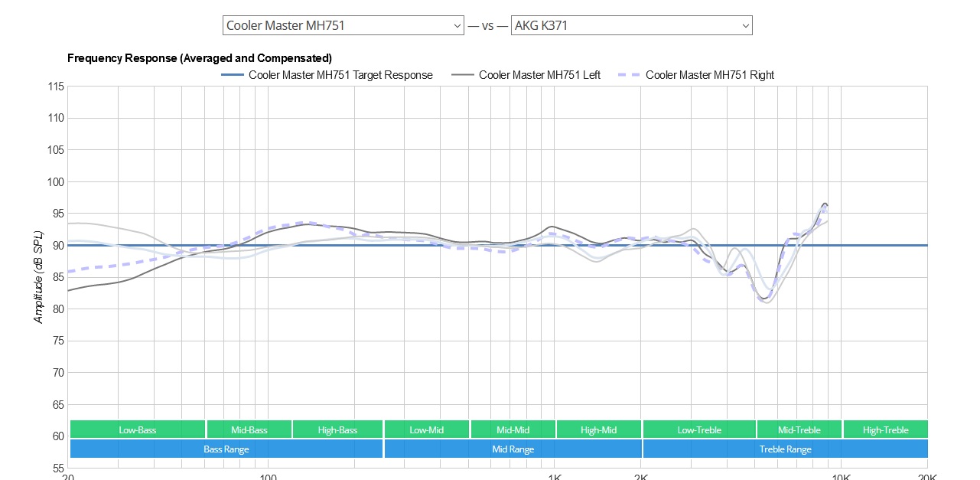
Task: Click the High-Mid range band
Action: pyautogui.click(x=598, y=429)
